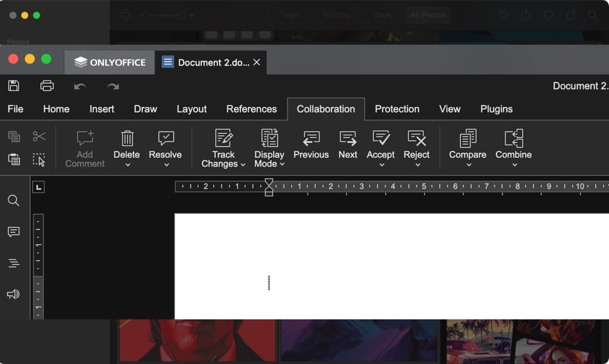609x364 pixels.
Task: Click the Display Mode icon
Action: (269, 138)
